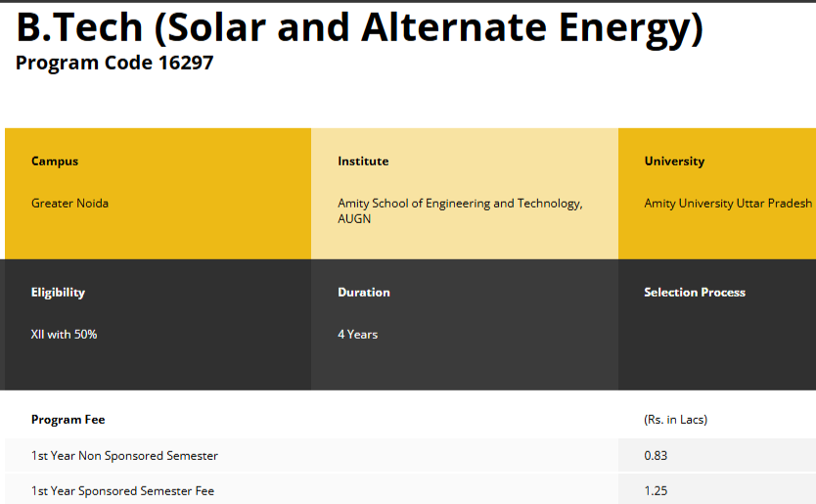Screen dimensions: 816x504
Task: Select the 1st Year Non Sponsored Semester row
Action: coord(124,456)
